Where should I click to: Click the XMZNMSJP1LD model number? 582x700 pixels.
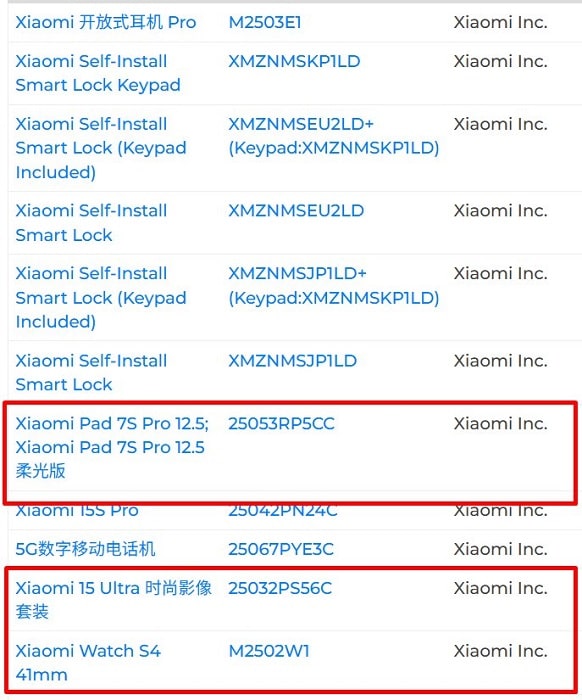[292, 361]
